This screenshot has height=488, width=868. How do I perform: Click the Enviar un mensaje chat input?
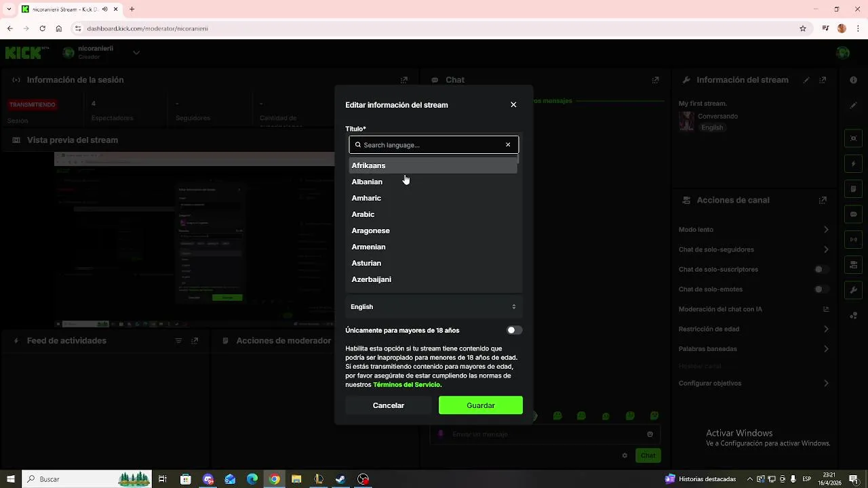coord(545,434)
